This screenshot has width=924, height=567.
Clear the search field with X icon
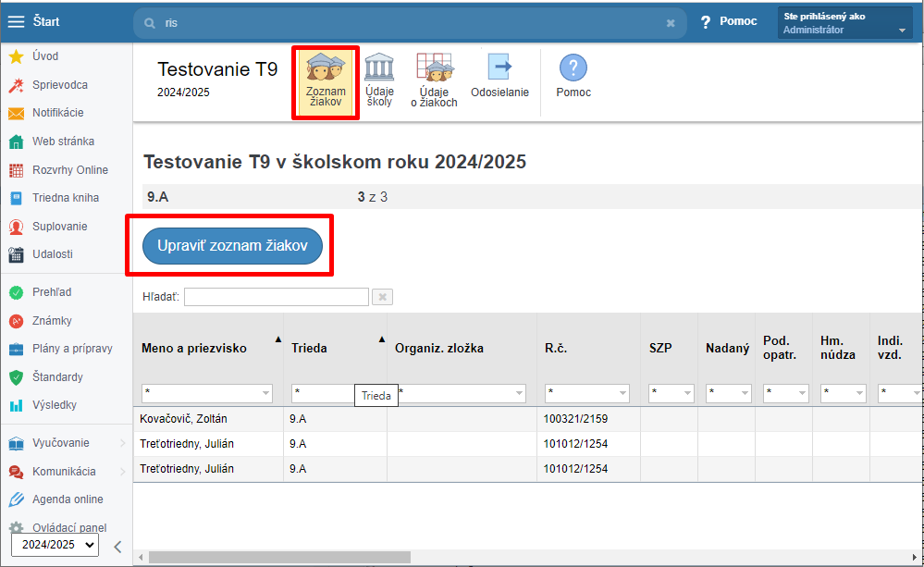(671, 23)
